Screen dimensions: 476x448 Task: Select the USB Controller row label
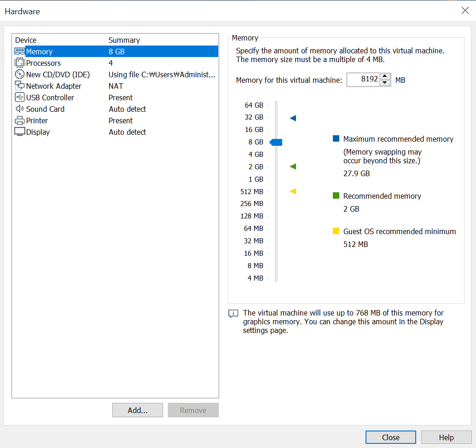pos(50,98)
